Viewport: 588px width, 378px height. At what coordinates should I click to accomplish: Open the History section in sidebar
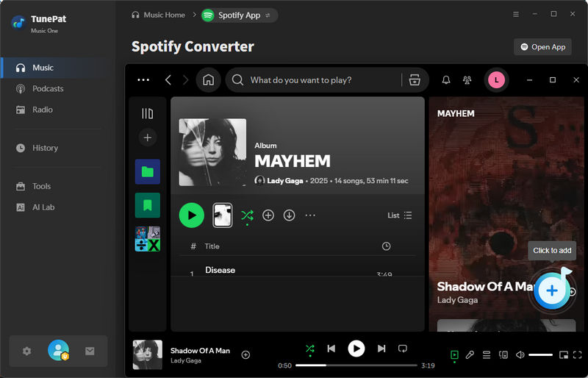pos(45,148)
